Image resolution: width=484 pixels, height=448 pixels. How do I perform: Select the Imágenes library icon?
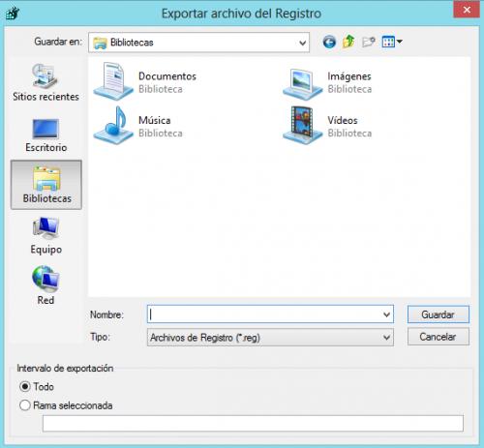[302, 83]
